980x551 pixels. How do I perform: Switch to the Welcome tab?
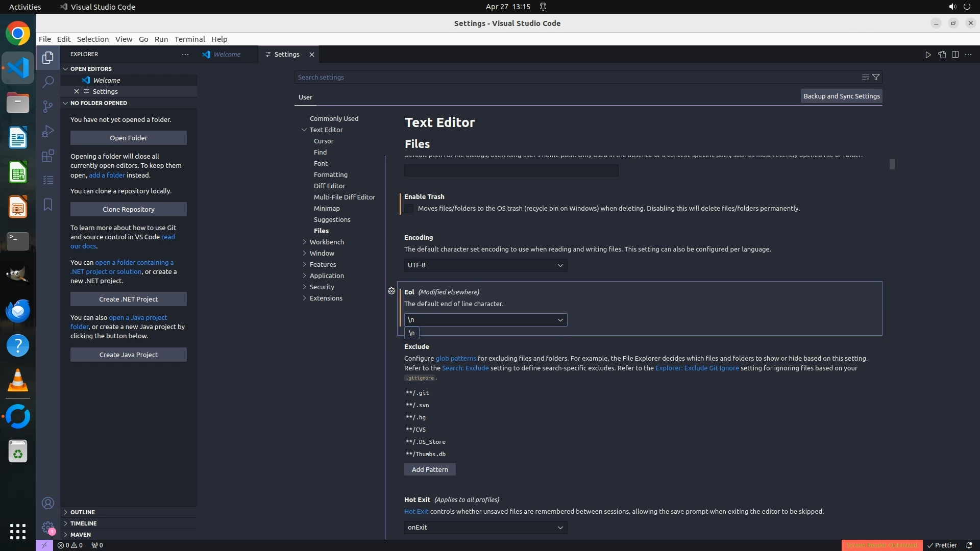point(227,55)
